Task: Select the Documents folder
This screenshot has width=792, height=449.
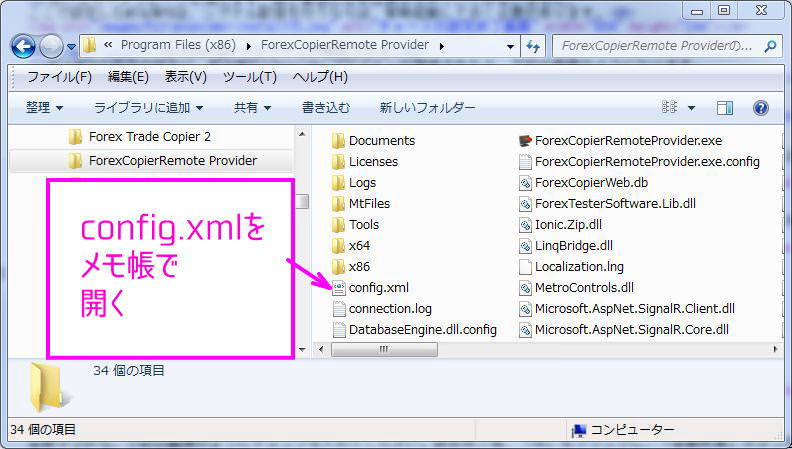Action: (x=373, y=140)
